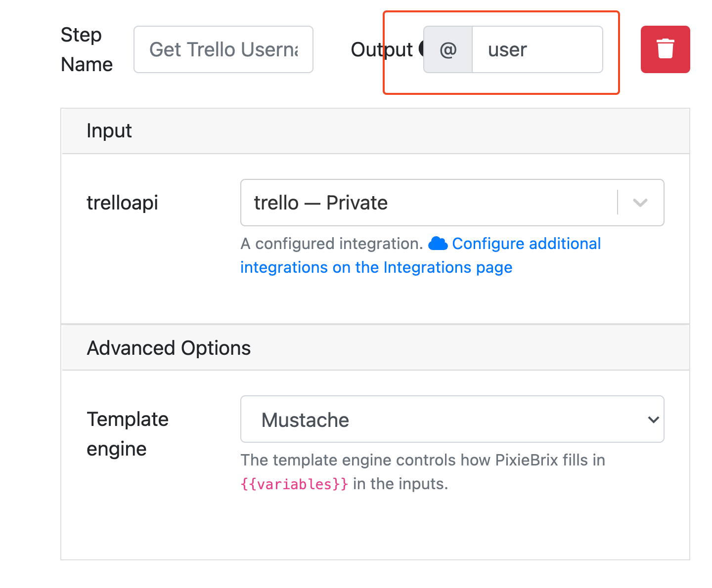Click the output variable name field showing user

point(537,49)
